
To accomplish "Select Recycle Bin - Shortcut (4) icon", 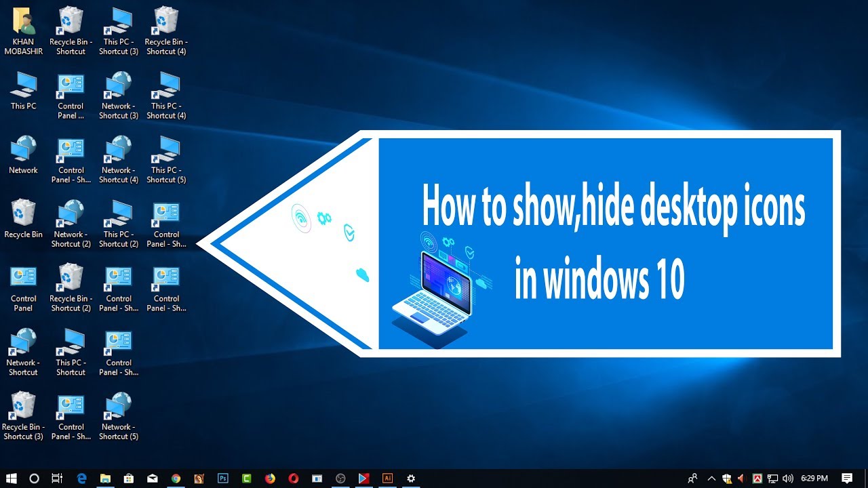I will [166, 31].
